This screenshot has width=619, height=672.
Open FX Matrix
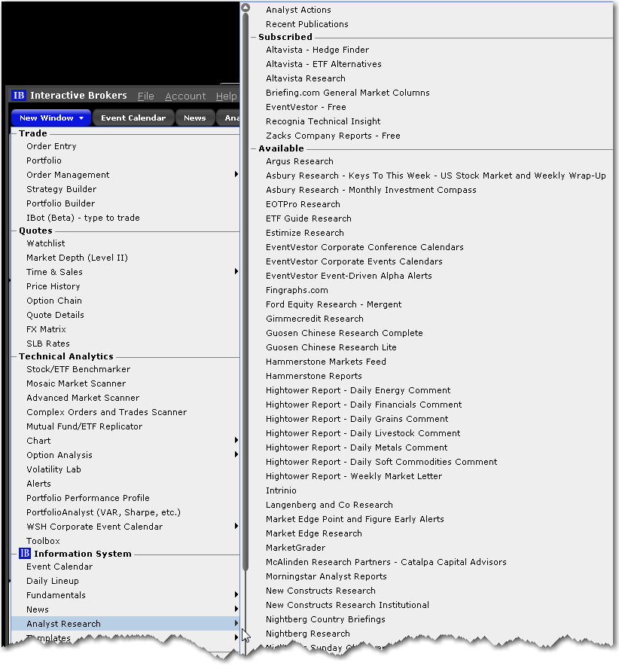(x=46, y=329)
